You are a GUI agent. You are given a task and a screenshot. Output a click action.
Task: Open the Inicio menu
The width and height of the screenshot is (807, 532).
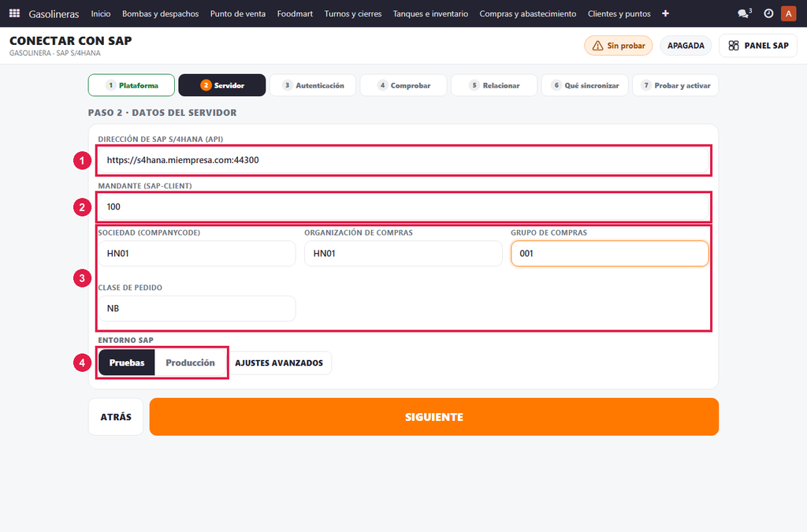101,13
